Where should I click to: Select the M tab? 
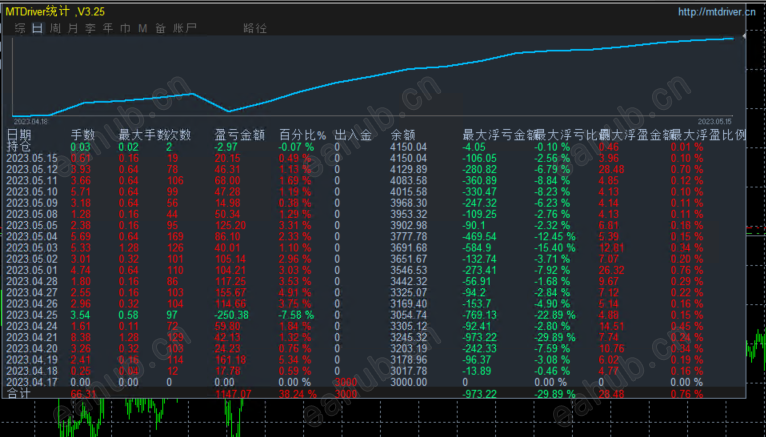click(x=143, y=28)
